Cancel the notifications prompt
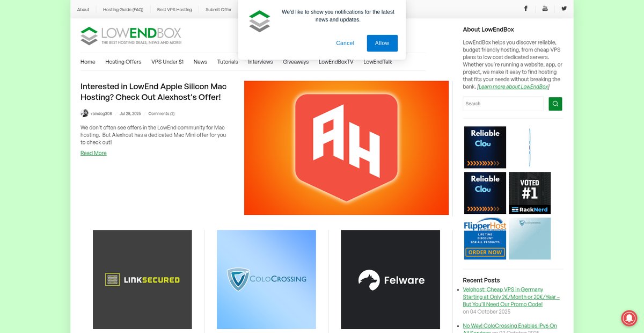The width and height of the screenshot is (644, 333). [x=345, y=43]
